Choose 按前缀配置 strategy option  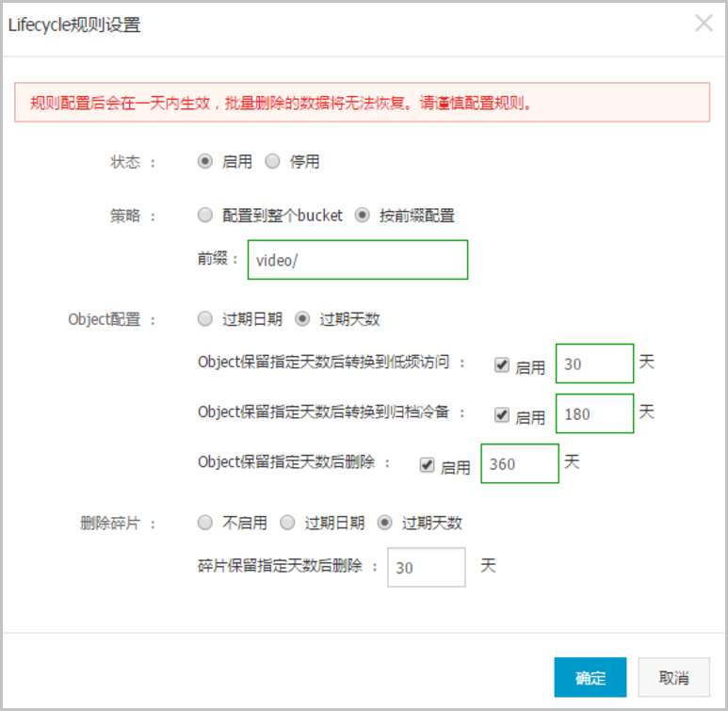coord(363,215)
